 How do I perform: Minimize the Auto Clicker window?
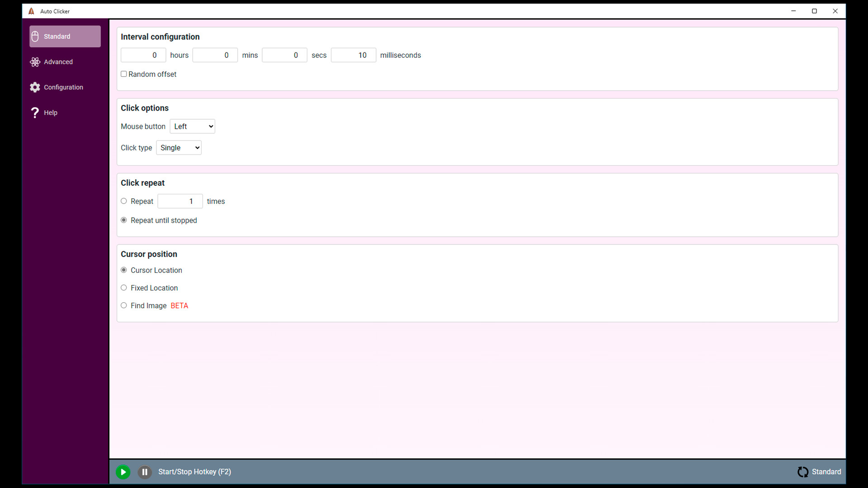(x=793, y=11)
